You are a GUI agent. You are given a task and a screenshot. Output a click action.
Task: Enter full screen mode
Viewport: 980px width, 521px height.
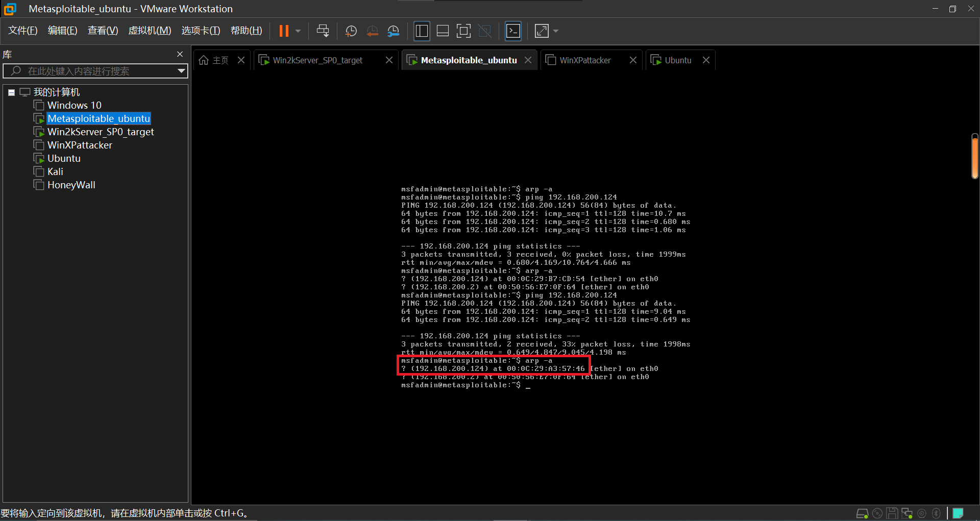pos(463,31)
